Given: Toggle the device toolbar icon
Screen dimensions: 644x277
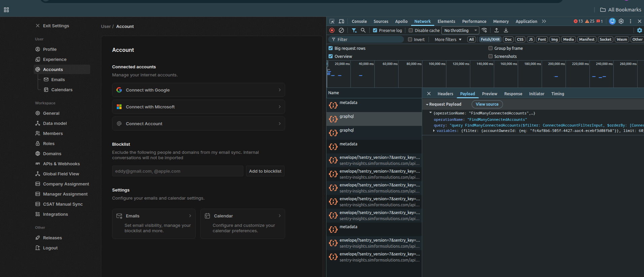Looking at the screenshot, I should pyautogui.click(x=341, y=21).
